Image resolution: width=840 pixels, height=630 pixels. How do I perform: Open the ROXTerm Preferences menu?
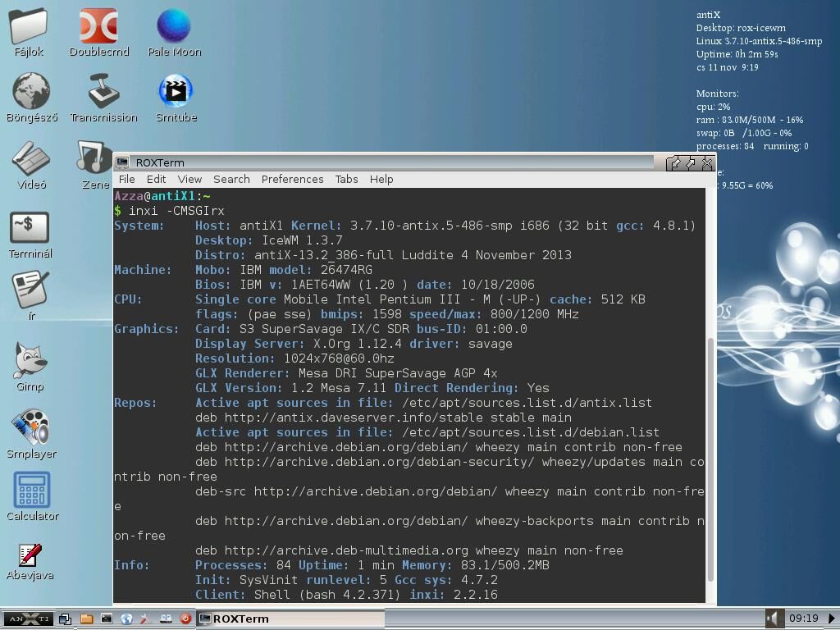click(293, 179)
